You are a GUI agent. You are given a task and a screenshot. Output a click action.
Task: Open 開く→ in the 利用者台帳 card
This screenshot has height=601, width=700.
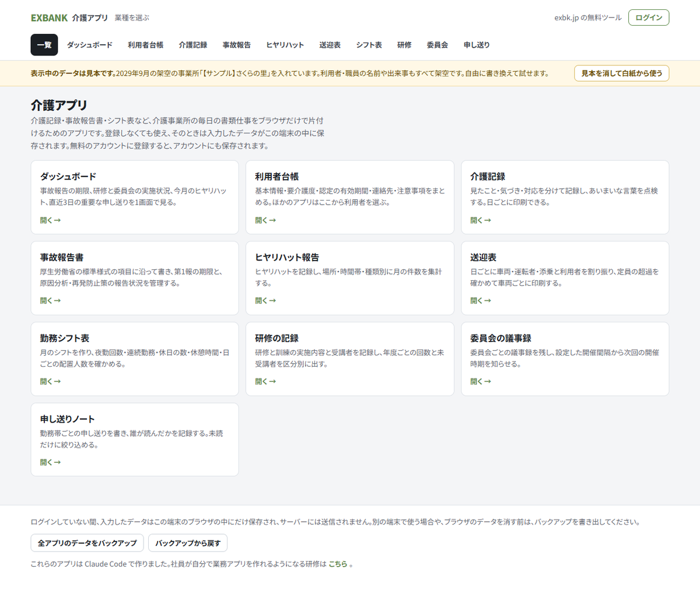point(265,220)
